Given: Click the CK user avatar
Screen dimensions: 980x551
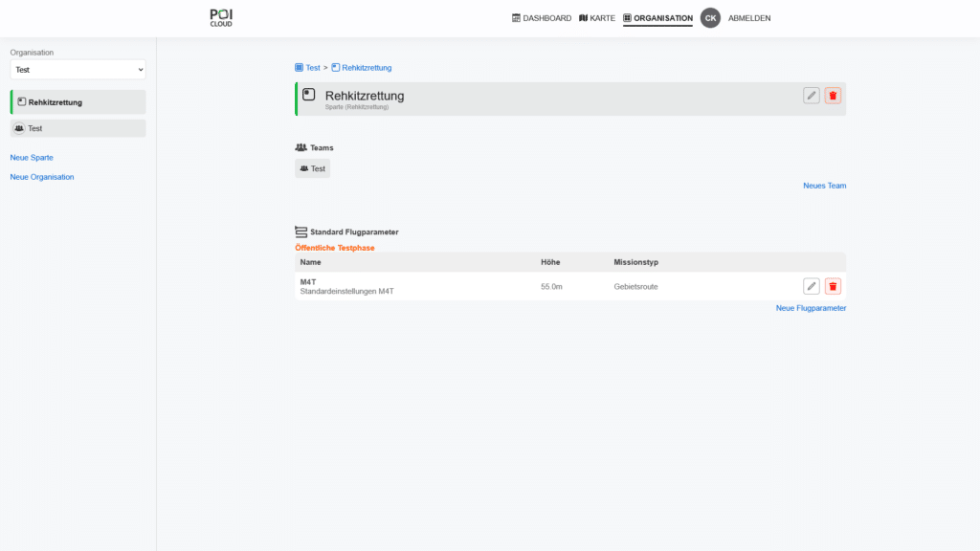Looking at the screenshot, I should [x=710, y=18].
